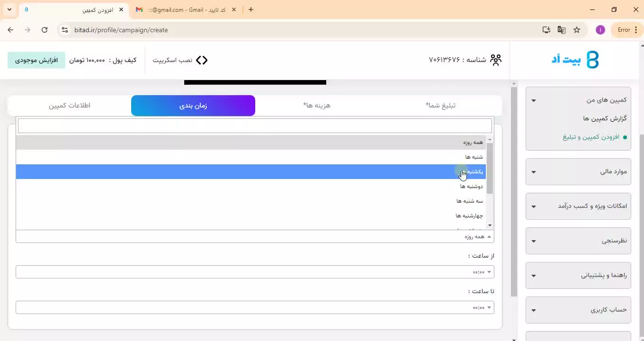The image size is (644, 341).
Task: Go forward to the next page
Action: pyautogui.click(x=27, y=30)
